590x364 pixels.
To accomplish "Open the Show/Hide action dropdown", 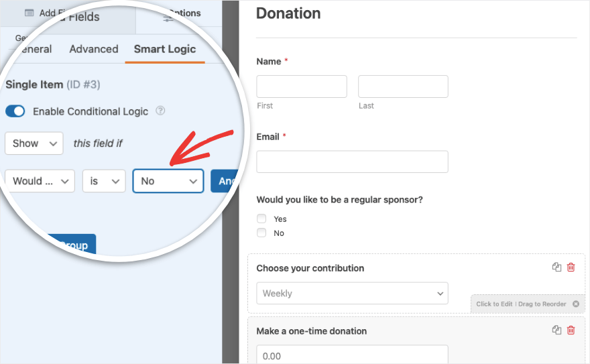I will coord(34,143).
